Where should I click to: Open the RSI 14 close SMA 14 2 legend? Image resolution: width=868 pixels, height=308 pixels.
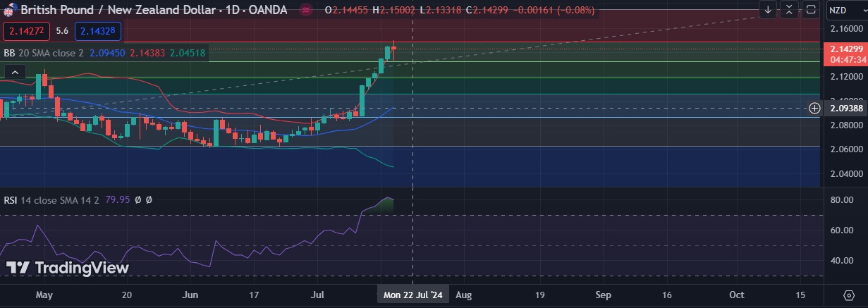pos(53,200)
